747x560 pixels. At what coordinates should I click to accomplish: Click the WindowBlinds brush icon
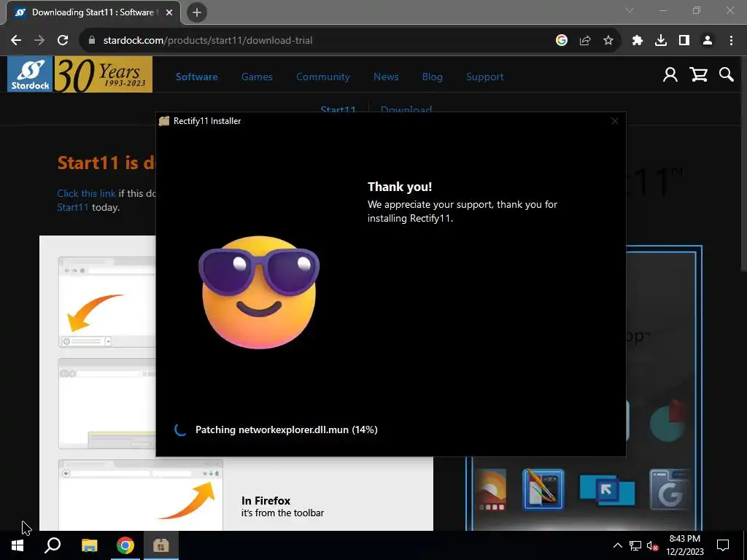pos(543,490)
